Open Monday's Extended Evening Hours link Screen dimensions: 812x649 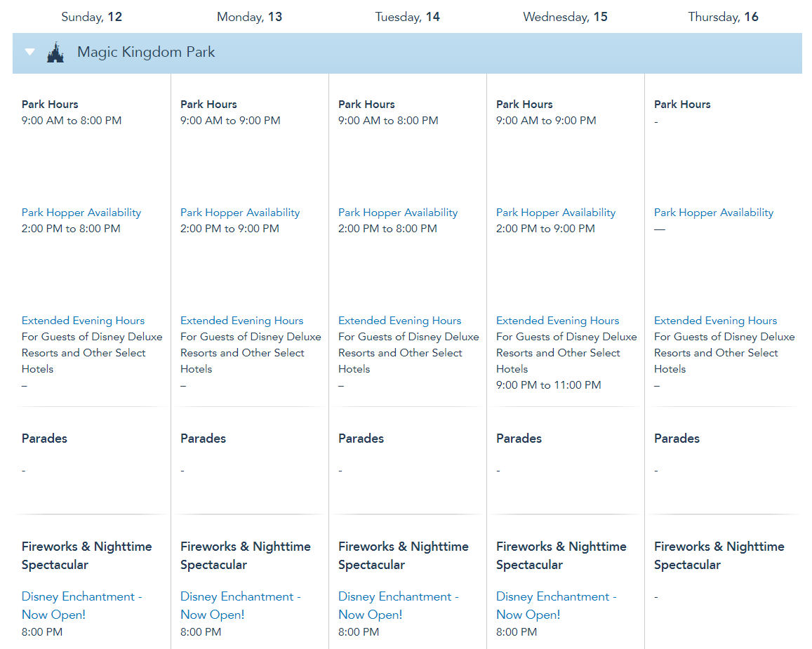click(241, 321)
